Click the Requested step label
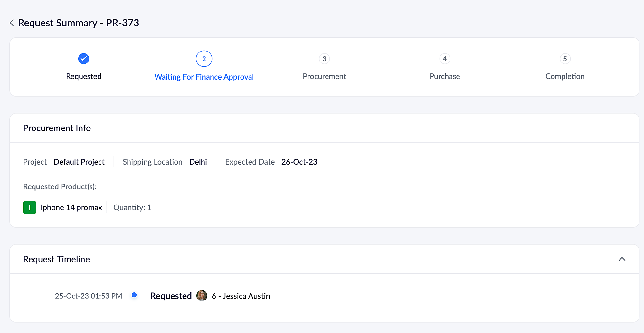 tap(83, 76)
